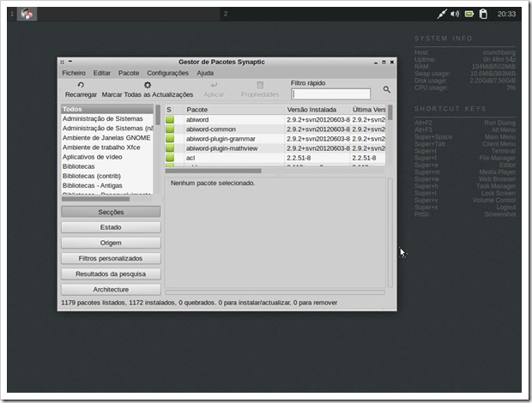
Task: Switch to workspace 2 in the panel
Action: tap(226, 14)
